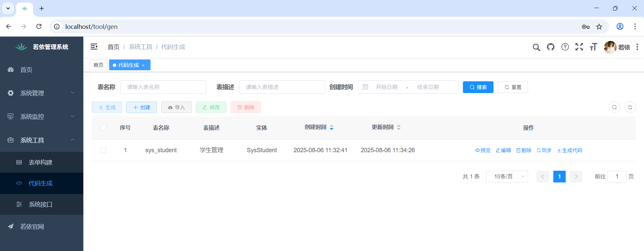
Task: Reload the browser page
Action: point(39,27)
